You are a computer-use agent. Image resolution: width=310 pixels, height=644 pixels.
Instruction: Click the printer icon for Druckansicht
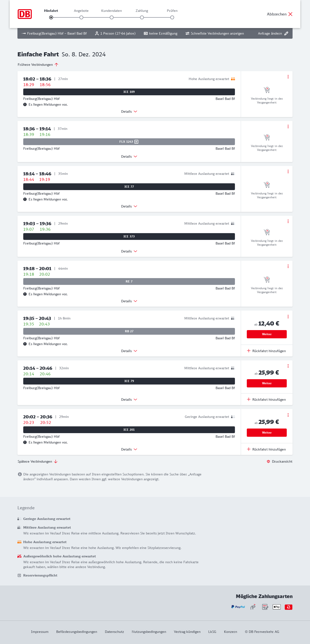[x=268, y=461]
